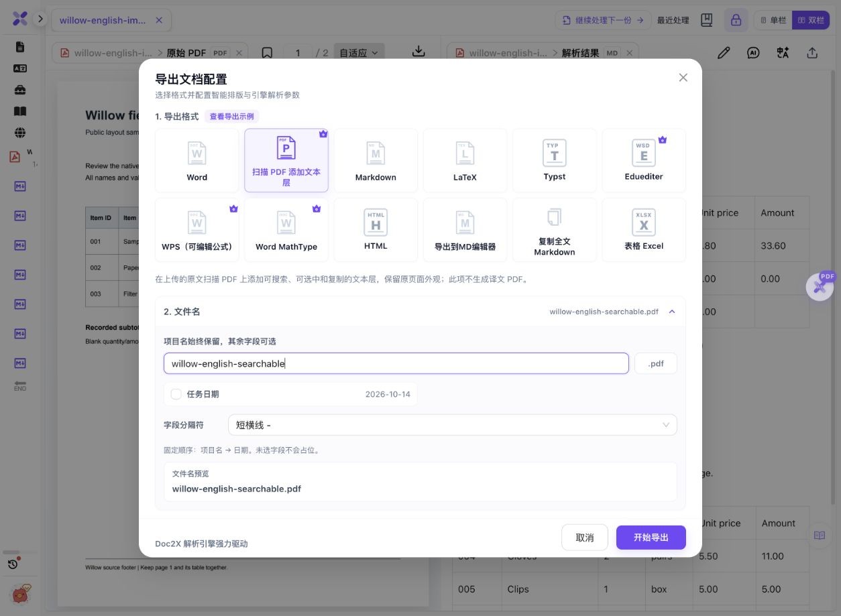Click the bookmark icon beside page number

pos(267,52)
